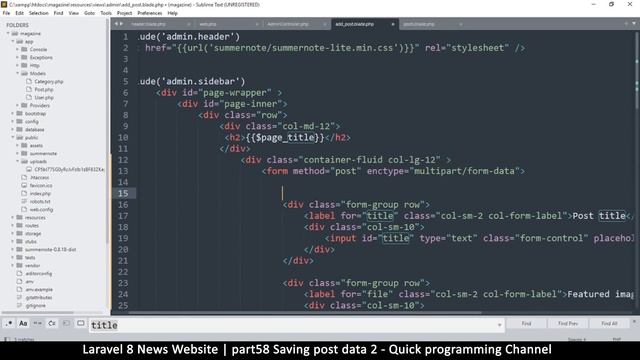The width and height of the screenshot is (640, 360).
Task: Open robots.txt in sidebar
Action: (x=40, y=202)
